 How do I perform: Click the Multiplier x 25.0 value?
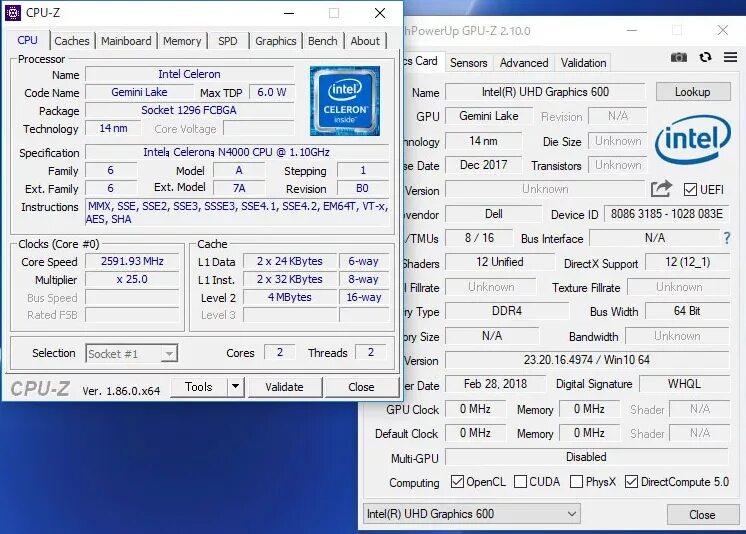tap(132, 279)
